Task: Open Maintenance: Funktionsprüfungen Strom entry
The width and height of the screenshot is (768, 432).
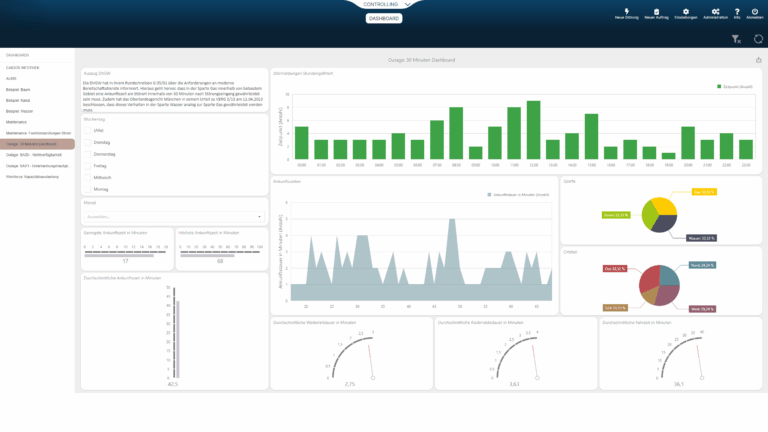Action: [37, 133]
